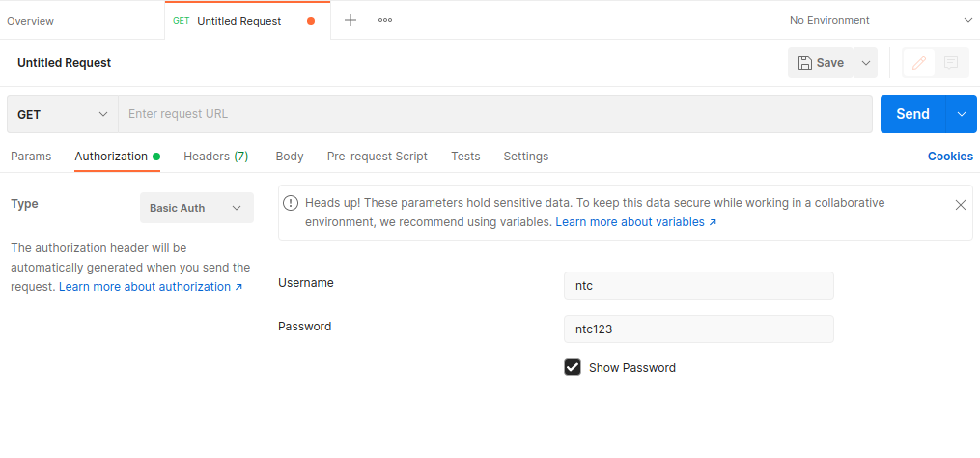
Task: Switch to the Overview tab
Action: (31, 21)
